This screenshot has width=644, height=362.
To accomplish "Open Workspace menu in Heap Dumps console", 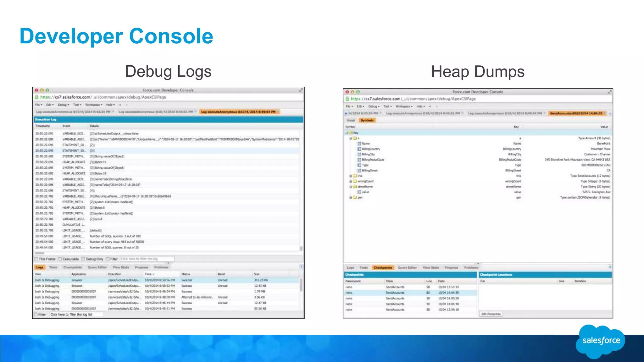I will point(404,107).
